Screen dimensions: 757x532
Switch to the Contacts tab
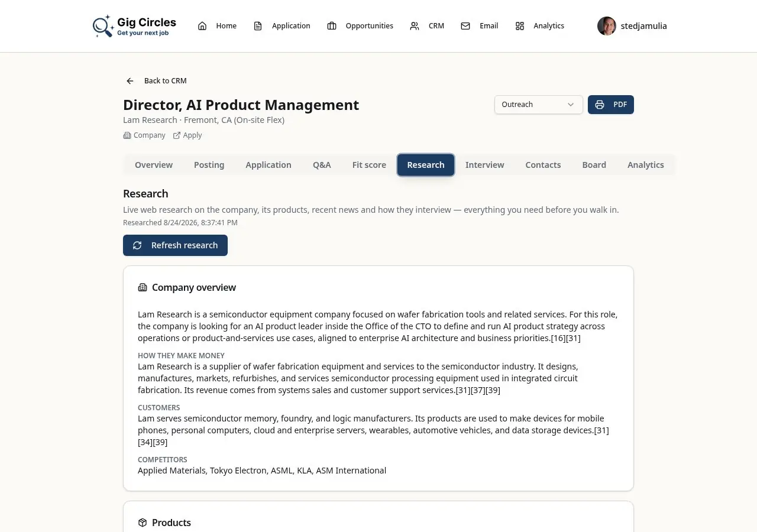click(x=543, y=165)
